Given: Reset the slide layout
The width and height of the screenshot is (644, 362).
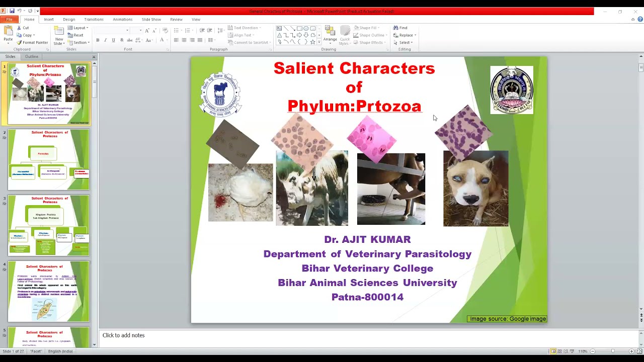Looking at the screenshot, I should tap(75, 35).
